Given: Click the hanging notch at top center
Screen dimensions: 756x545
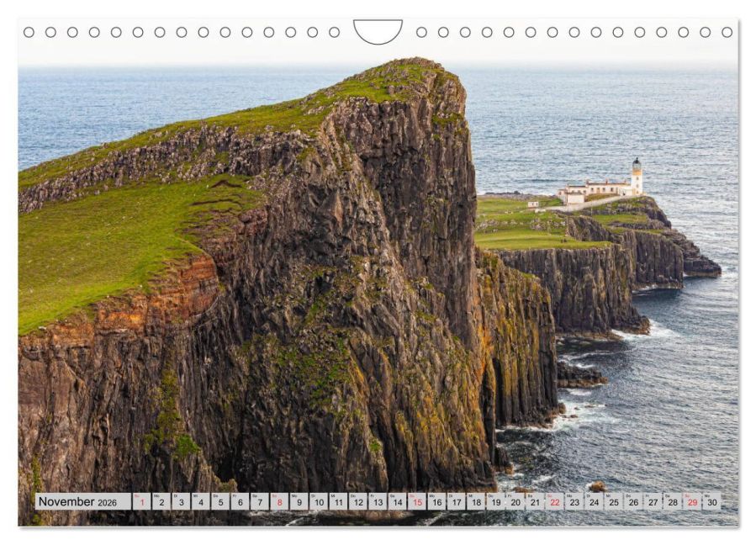Looking at the screenshot, I should point(378,31).
